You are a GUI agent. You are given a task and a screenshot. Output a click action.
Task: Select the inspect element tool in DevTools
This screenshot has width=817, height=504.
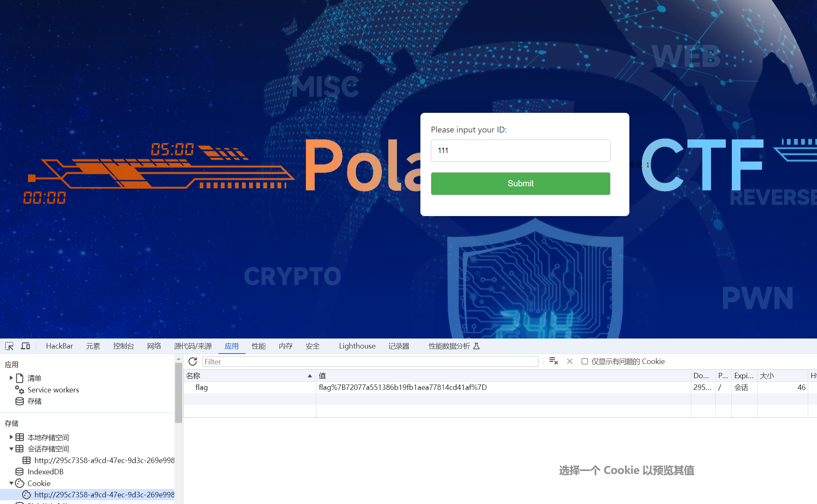[x=9, y=346]
